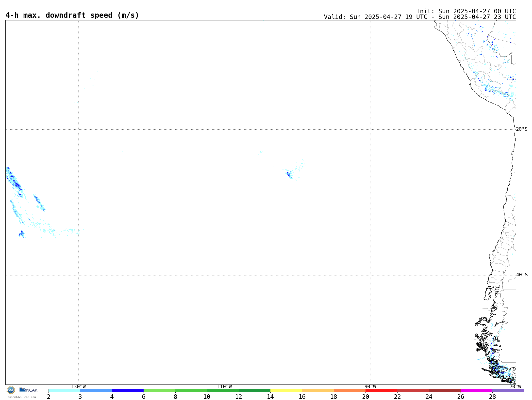Viewport: 532px width, 400px height.
Task: Click the 20°S latitude label
Action: coord(522,129)
